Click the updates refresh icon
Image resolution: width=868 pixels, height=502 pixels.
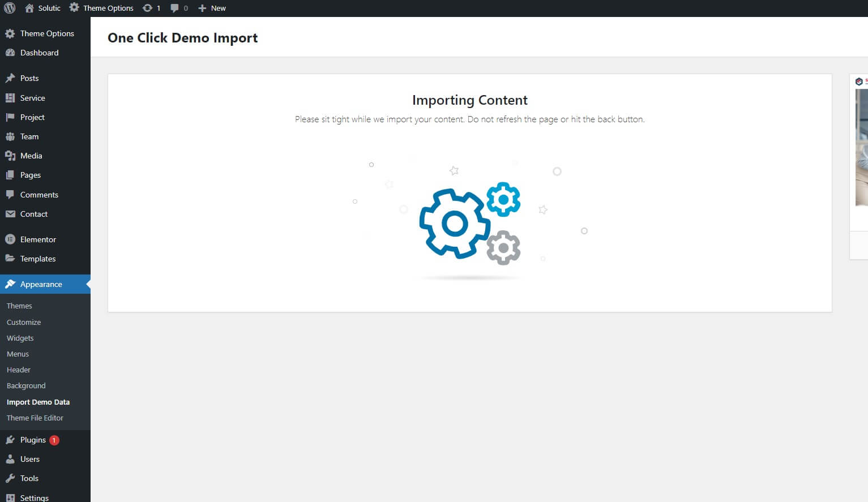(147, 8)
